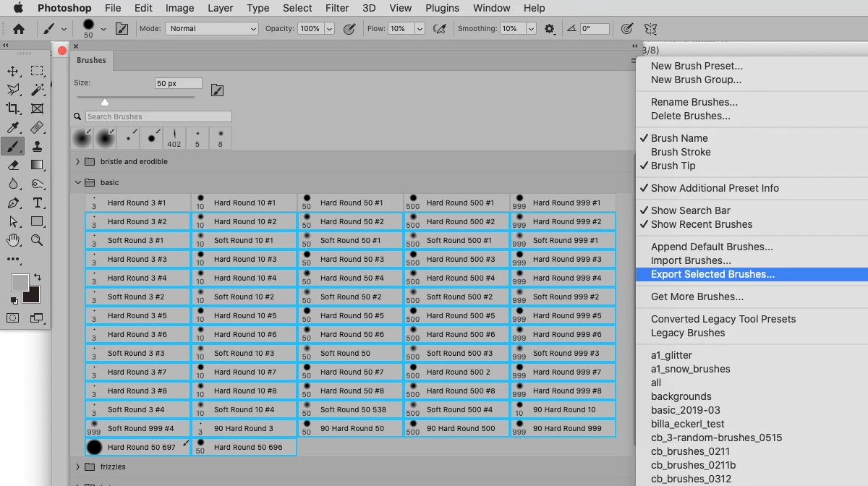The height and width of the screenshot is (486, 868).
Task: Click the brush Size slider
Action: tap(135, 98)
